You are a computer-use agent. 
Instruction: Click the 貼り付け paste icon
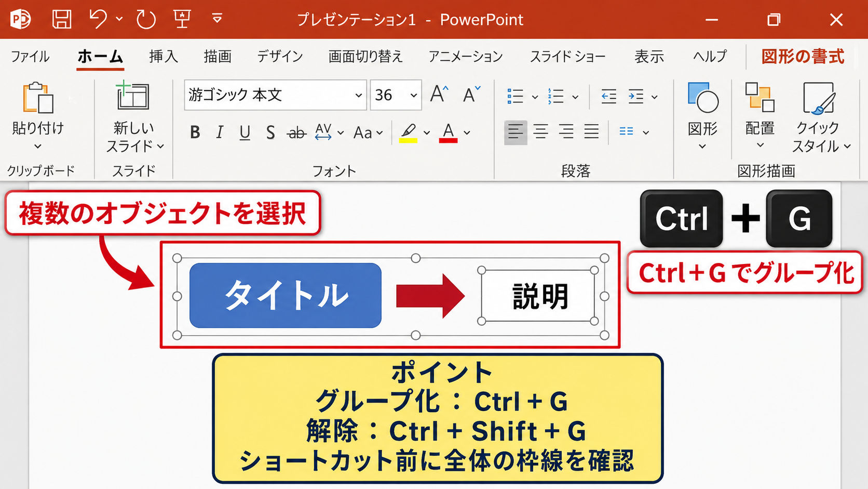point(38,98)
